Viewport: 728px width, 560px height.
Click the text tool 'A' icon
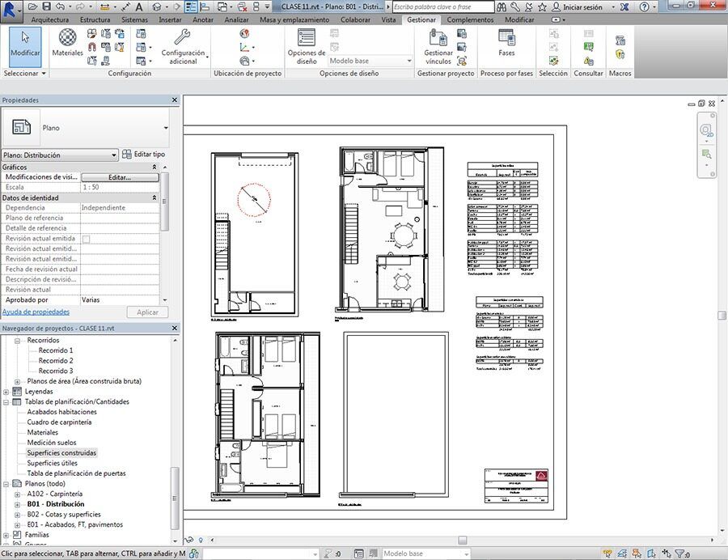[x=139, y=6]
